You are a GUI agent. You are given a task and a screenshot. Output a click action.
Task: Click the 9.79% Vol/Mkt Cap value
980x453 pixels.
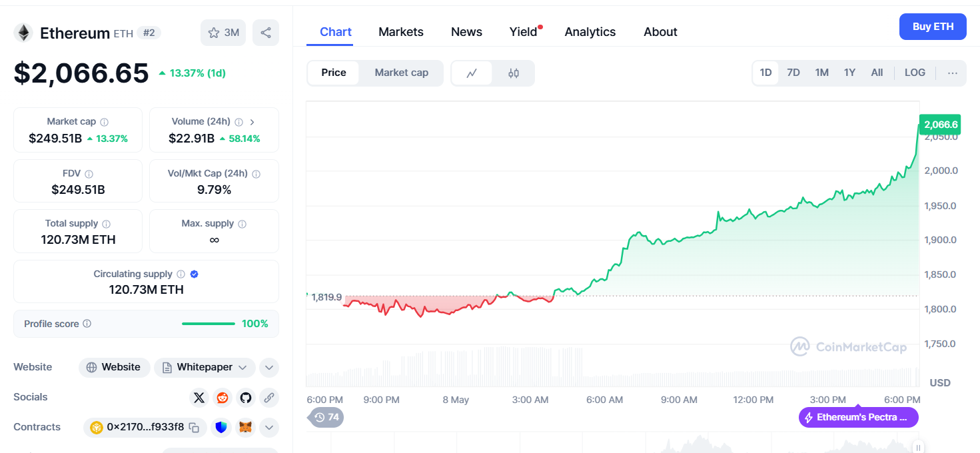214,190
